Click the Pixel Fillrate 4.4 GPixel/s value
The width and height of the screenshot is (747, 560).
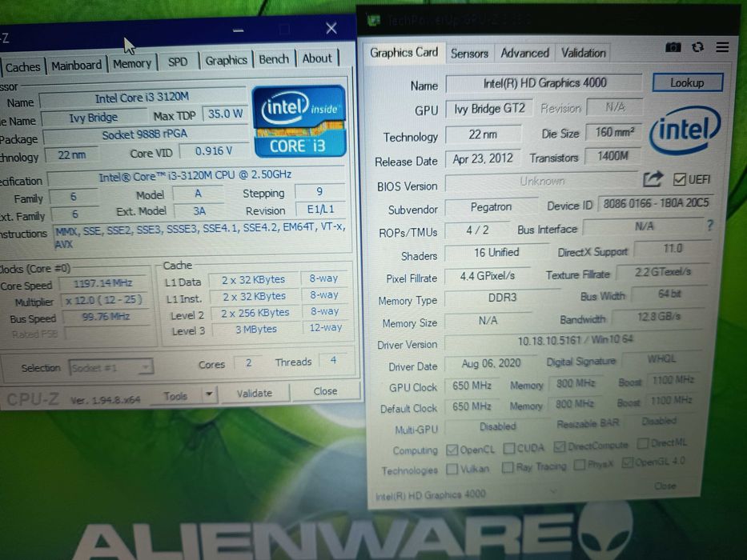click(487, 276)
